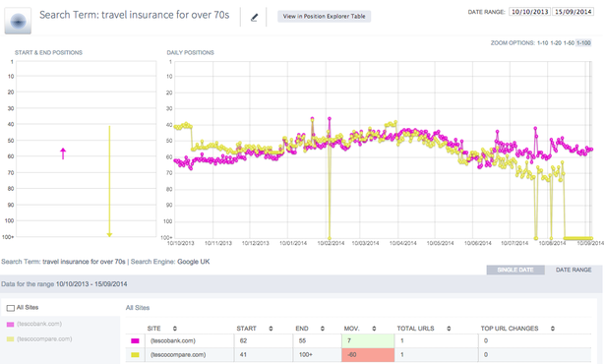Sort by TOP URL CHANGES arrows
605x364 pixels.
click(x=553, y=329)
